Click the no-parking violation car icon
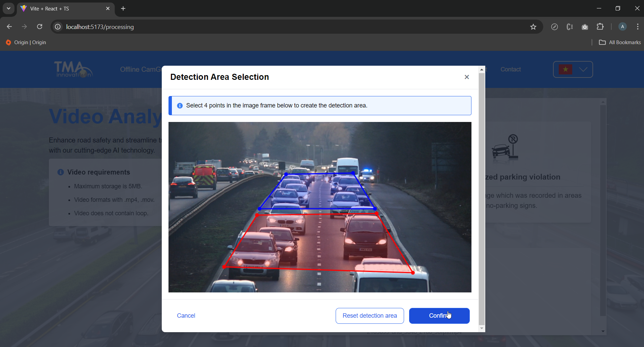644x347 pixels. tap(505, 147)
